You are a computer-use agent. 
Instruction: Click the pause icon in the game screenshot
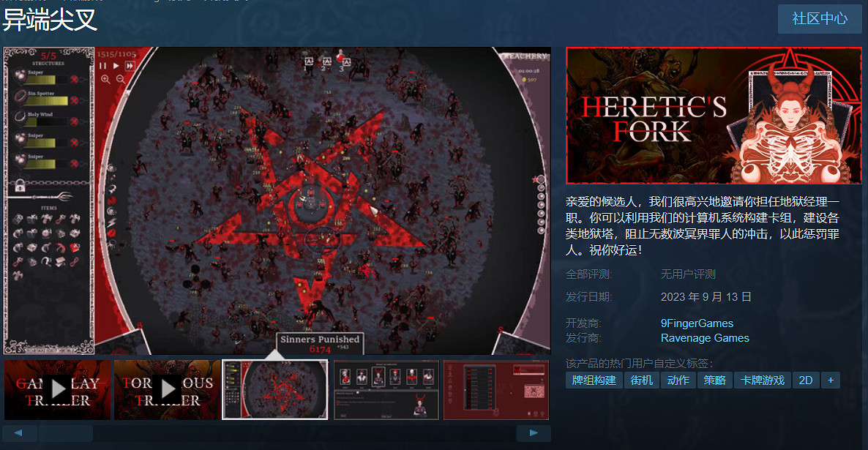103,66
